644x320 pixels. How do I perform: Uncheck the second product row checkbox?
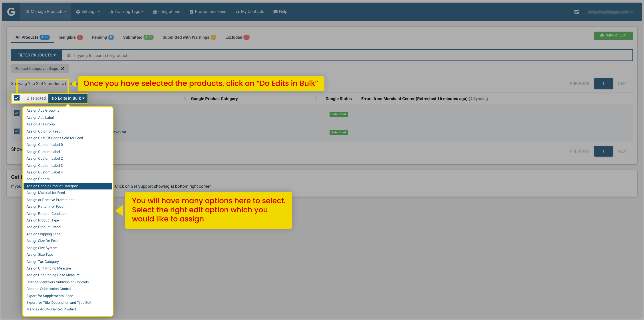17,131
